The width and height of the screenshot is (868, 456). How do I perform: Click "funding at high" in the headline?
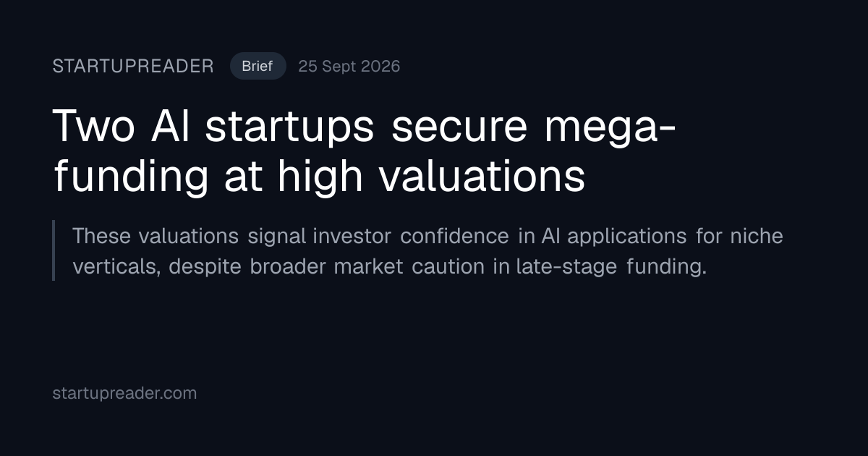tap(208, 176)
